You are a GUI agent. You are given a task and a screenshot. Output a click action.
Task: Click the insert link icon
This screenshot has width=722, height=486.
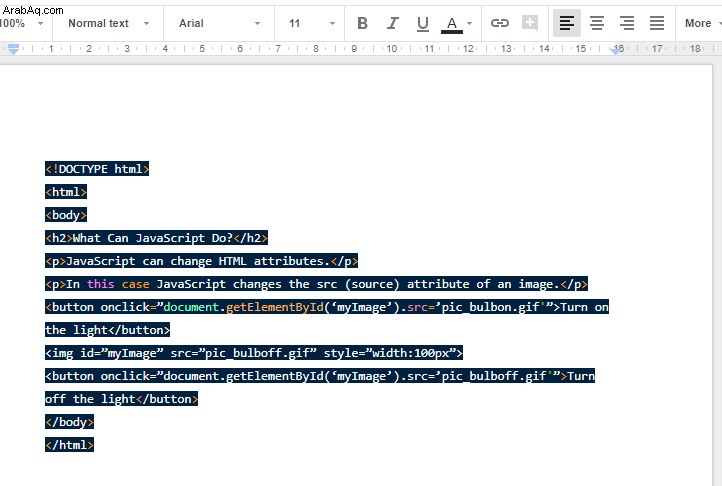[500, 23]
